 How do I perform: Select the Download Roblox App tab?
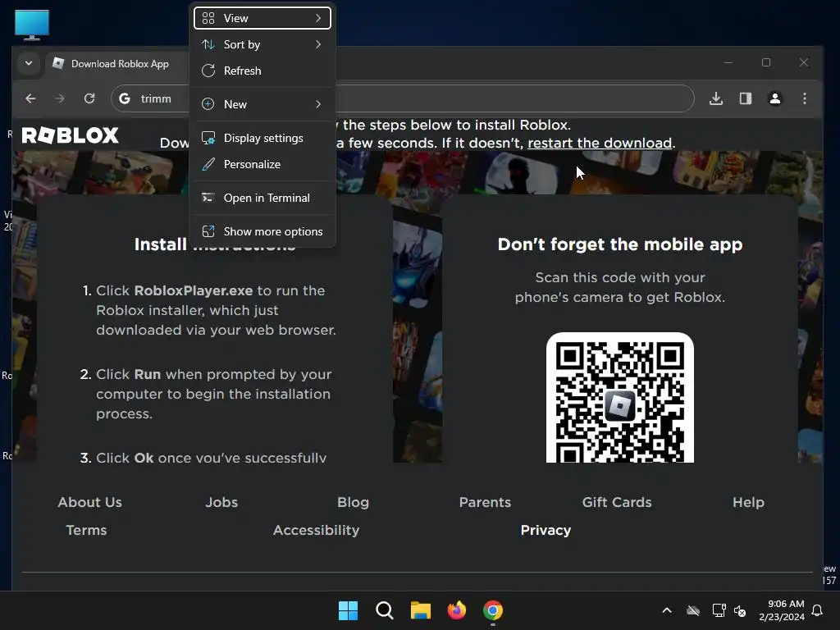pyautogui.click(x=118, y=64)
